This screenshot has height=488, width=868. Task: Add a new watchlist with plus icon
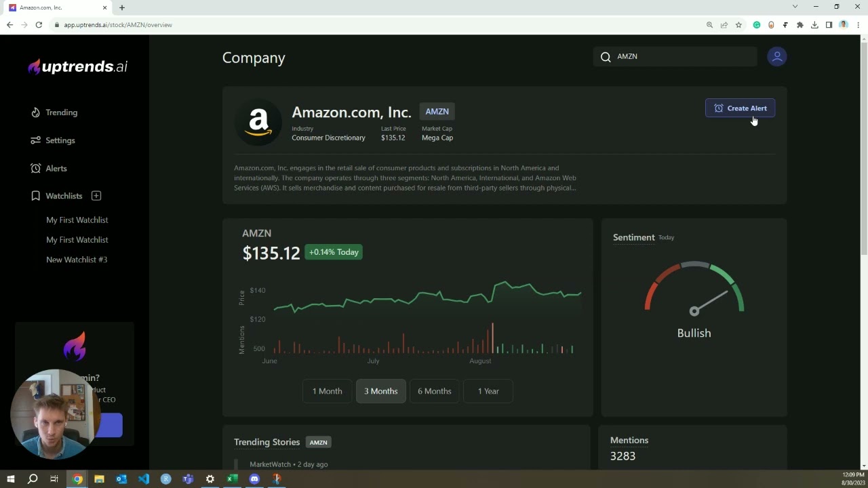coord(96,196)
